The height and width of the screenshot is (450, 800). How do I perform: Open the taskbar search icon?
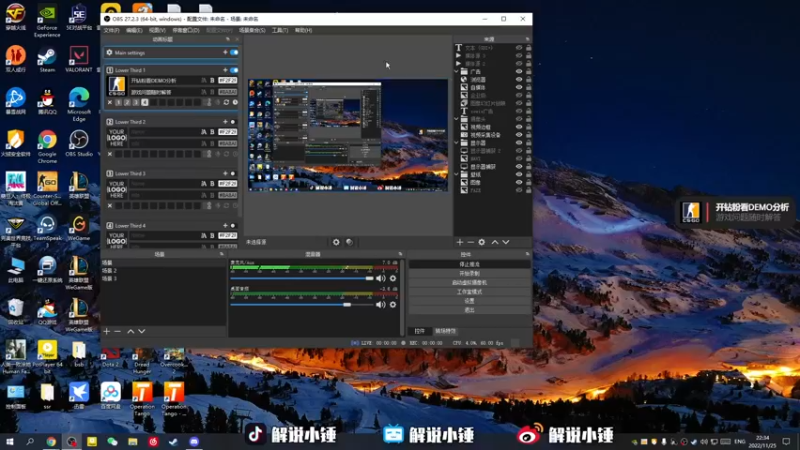[x=30, y=441]
